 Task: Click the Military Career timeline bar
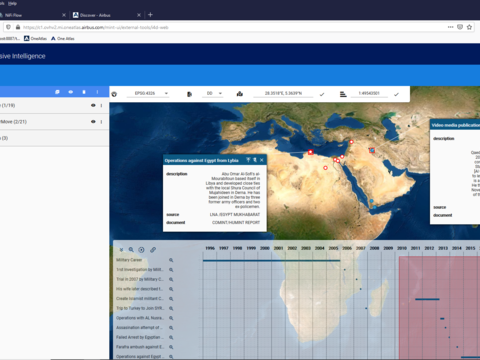pos(271,261)
